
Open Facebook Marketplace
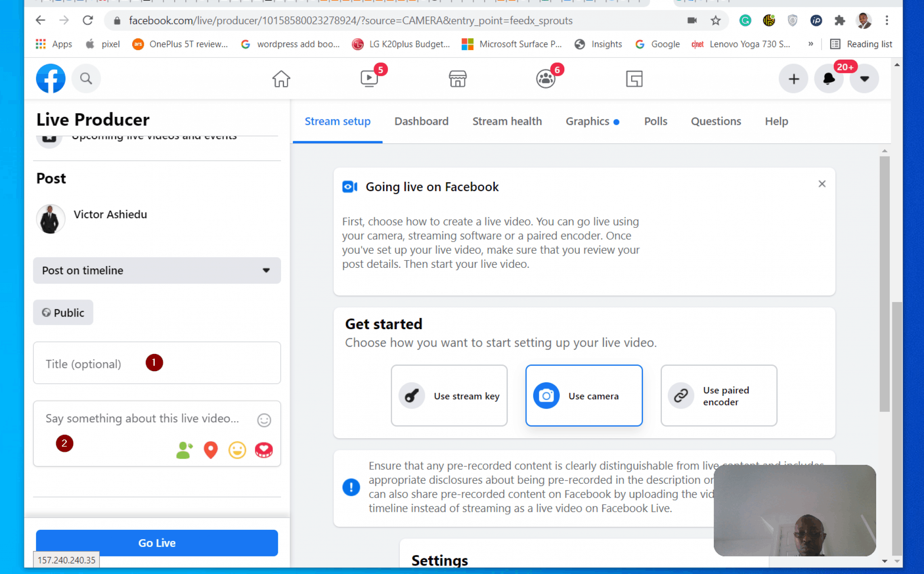point(457,78)
